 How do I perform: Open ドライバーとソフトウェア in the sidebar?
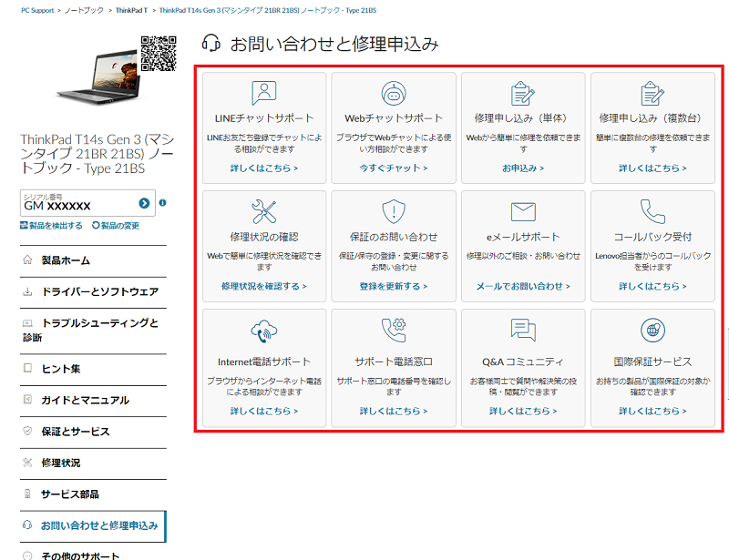[x=100, y=291]
